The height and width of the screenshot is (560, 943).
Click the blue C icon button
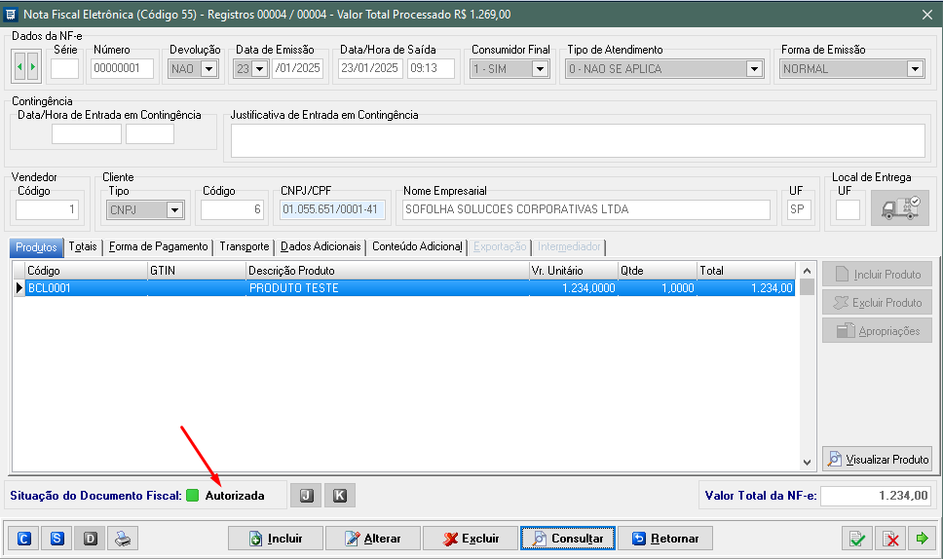(x=24, y=538)
